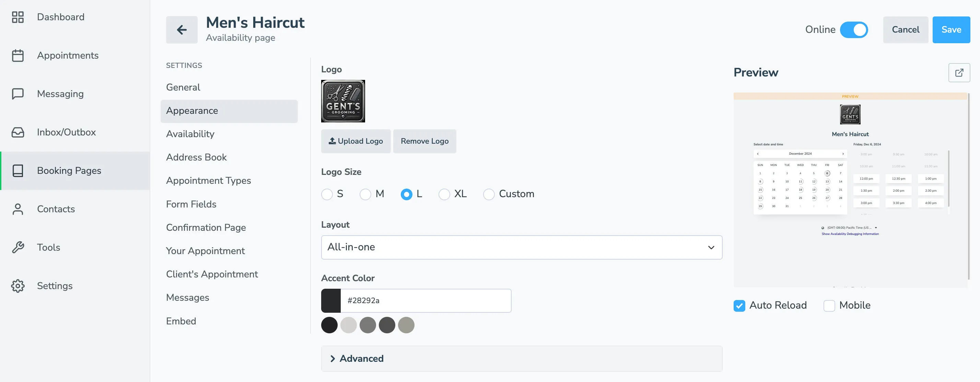Uncheck the Auto Reload checkbox
980x382 pixels.
coord(739,306)
